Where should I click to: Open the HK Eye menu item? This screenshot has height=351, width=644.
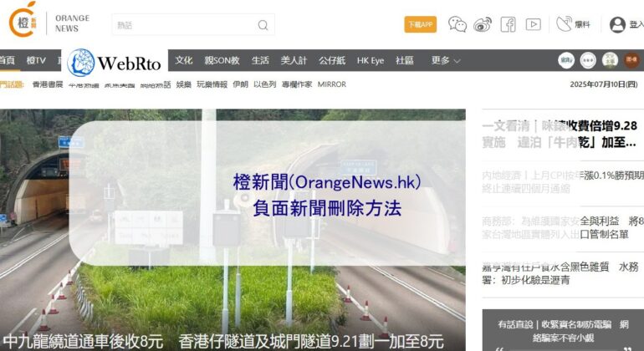point(371,60)
